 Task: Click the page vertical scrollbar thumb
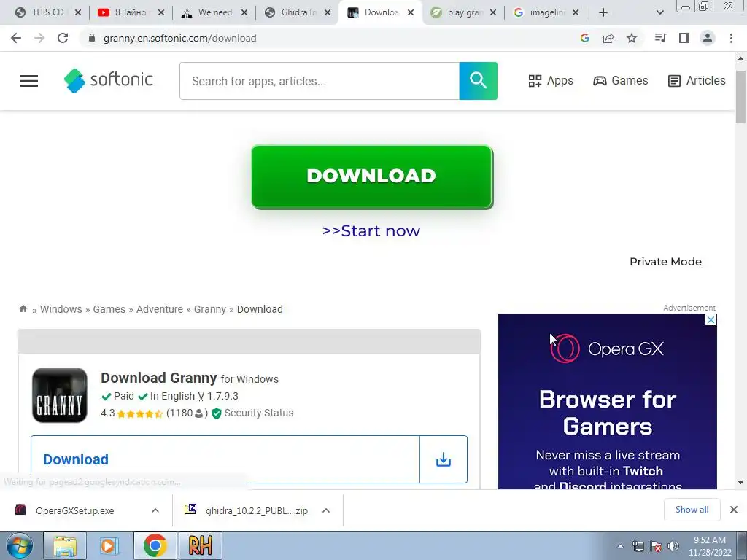pyautogui.click(x=741, y=97)
